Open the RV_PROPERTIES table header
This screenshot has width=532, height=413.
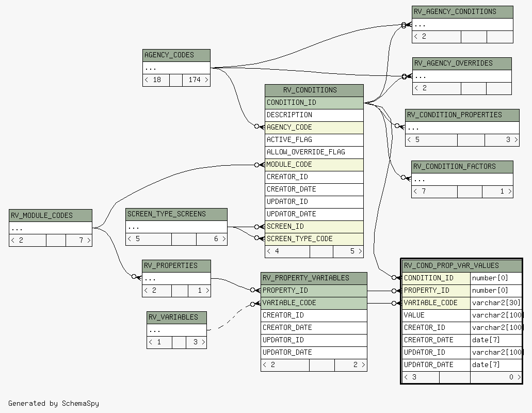(x=176, y=266)
